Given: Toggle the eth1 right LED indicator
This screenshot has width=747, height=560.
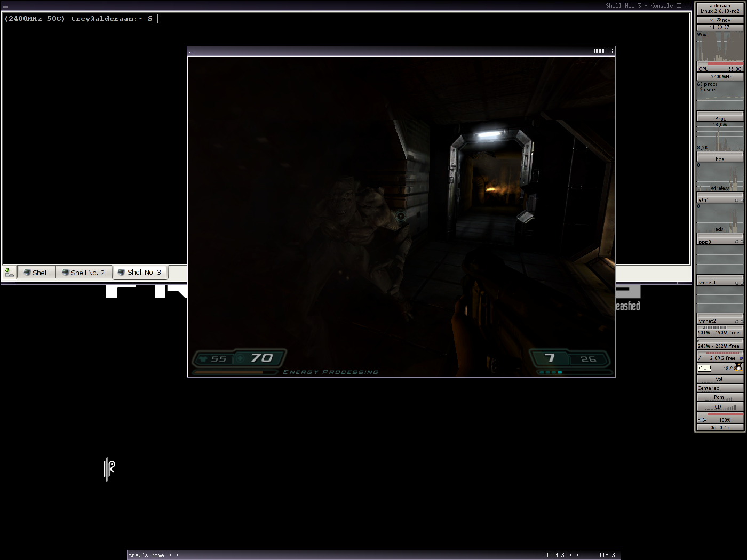Looking at the screenshot, I should (742, 201).
